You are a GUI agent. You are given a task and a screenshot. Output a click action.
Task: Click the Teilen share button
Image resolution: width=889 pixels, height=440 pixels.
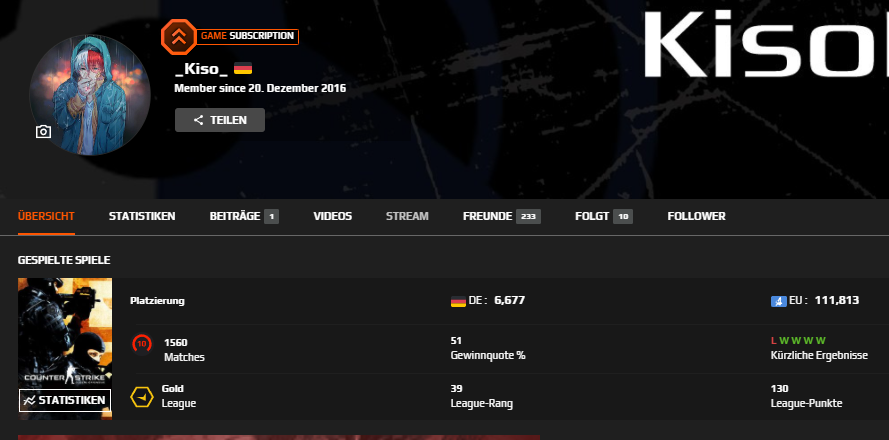point(220,120)
